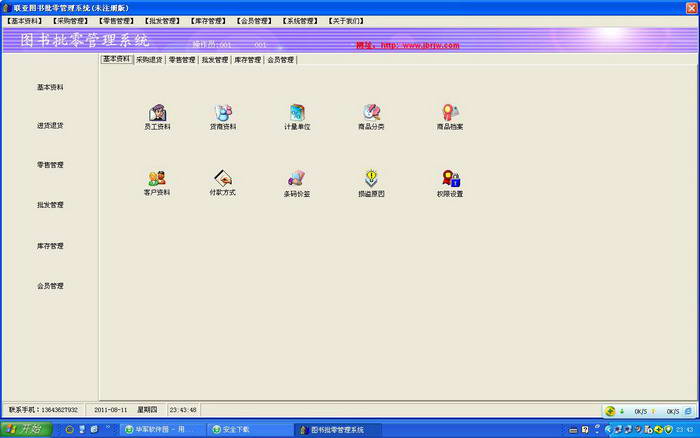This screenshot has width=700, height=438.
Task: Click the network speed monitor widget
Action: tap(648, 411)
